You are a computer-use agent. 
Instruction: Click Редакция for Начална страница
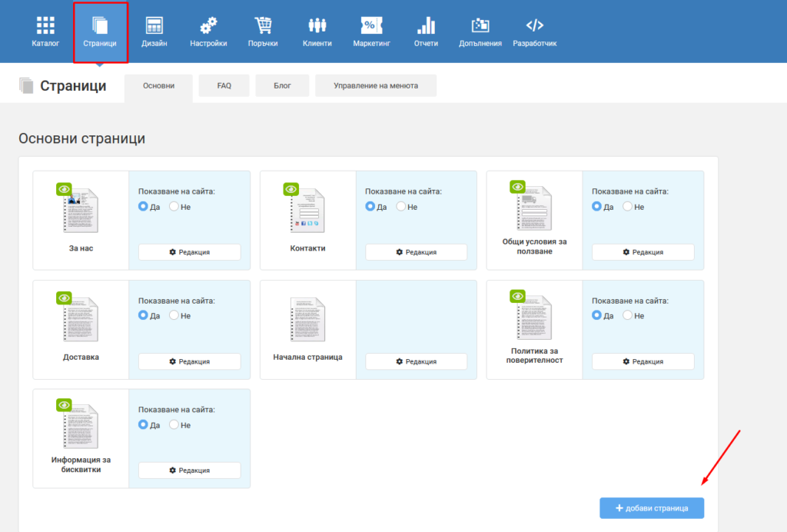[417, 361]
